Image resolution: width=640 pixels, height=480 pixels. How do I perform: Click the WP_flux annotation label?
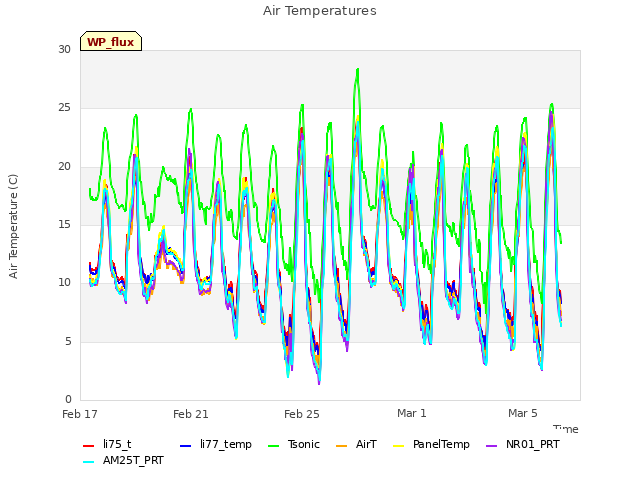coord(111,41)
